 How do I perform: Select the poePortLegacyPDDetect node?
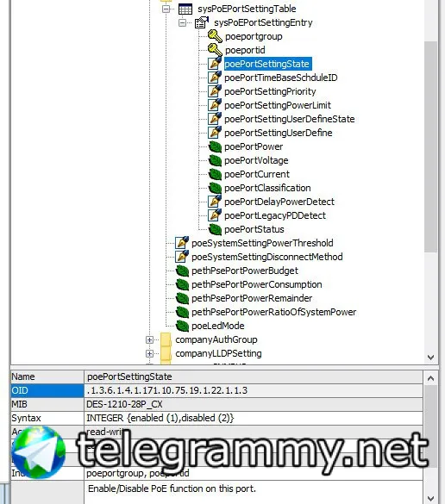[275, 215]
